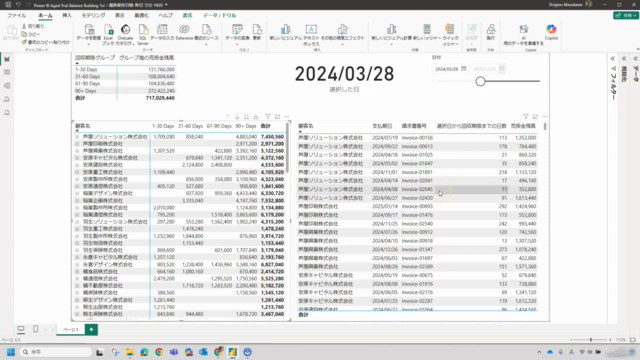This screenshot has height=360, width=640.
Task: Open more options on the invoice table visual
Action: (x=544, y=117)
